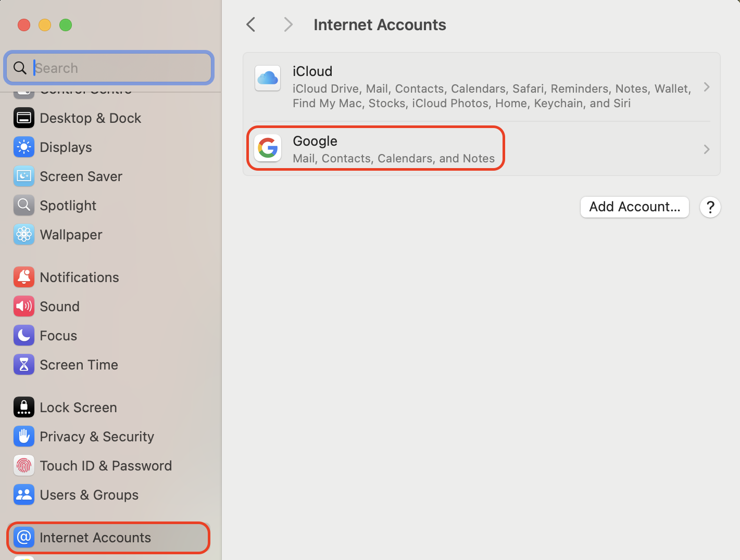Open Notifications via its bell icon
This screenshot has height=560, width=740.
[x=24, y=277]
